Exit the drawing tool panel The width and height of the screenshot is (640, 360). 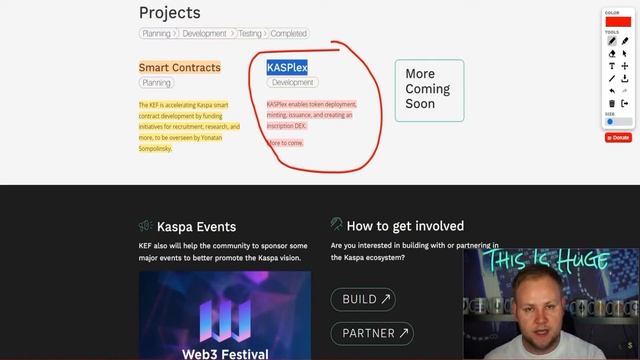pyautogui.click(x=625, y=104)
